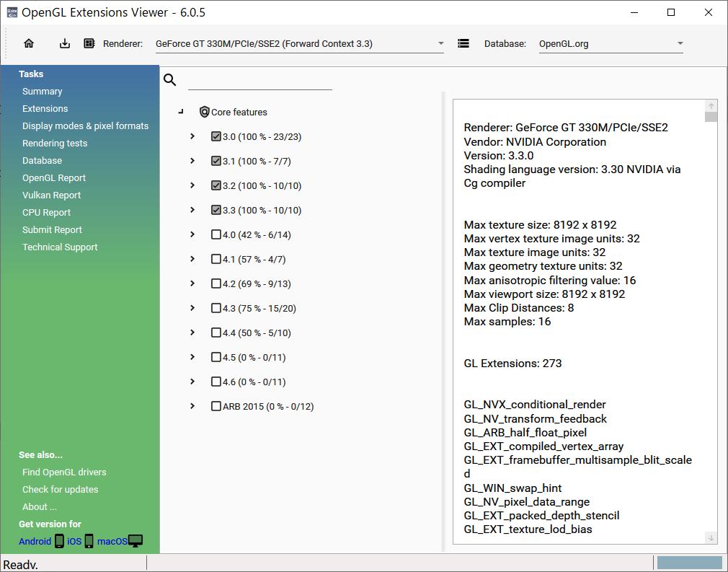The image size is (728, 572).
Task: Click the app icon in the title bar
Action: (12, 12)
